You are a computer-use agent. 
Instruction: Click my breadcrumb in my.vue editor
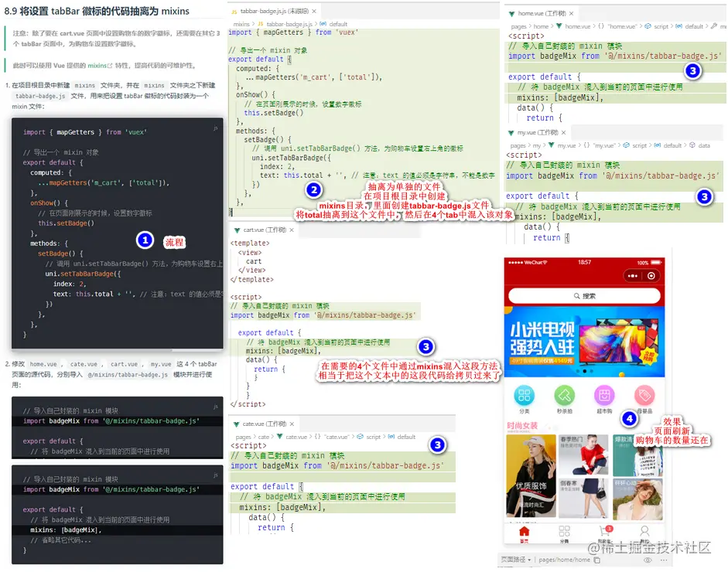537,145
